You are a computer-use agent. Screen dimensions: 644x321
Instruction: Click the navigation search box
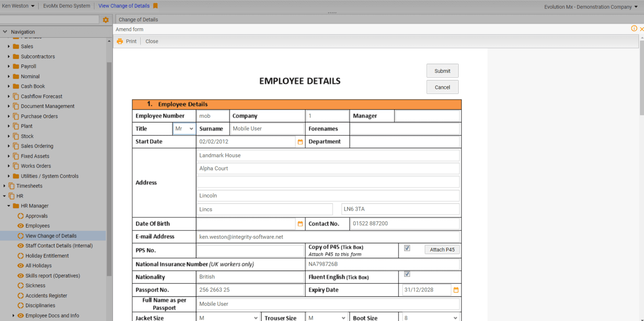coord(50,20)
